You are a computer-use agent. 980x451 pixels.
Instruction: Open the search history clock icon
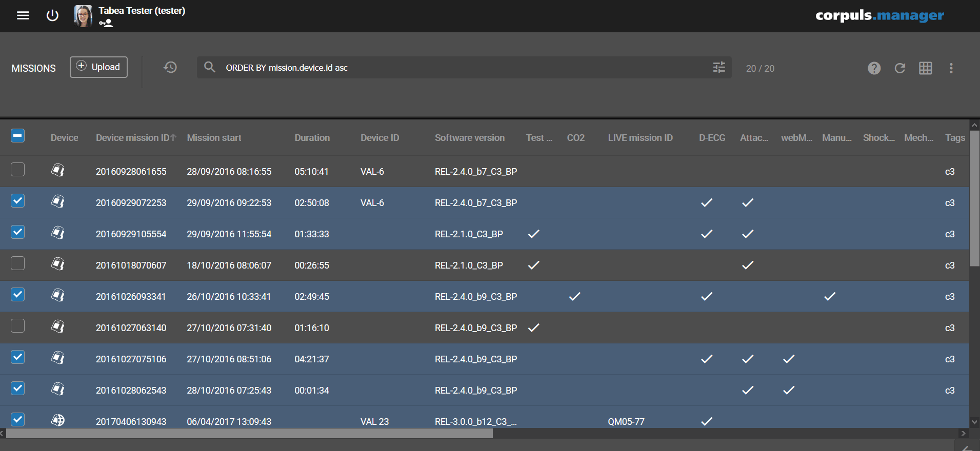170,67
